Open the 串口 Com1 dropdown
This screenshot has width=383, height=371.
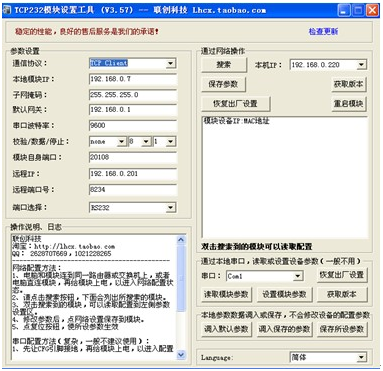pos(298,276)
